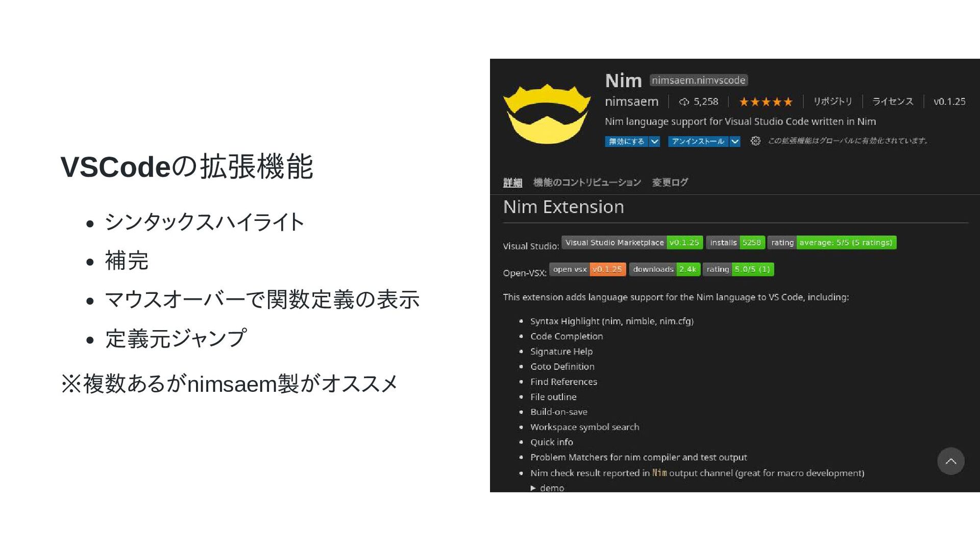Image resolution: width=980 pixels, height=551 pixels.
Task: Open the dropdown arrow beside 無効にする
Action: (x=654, y=141)
